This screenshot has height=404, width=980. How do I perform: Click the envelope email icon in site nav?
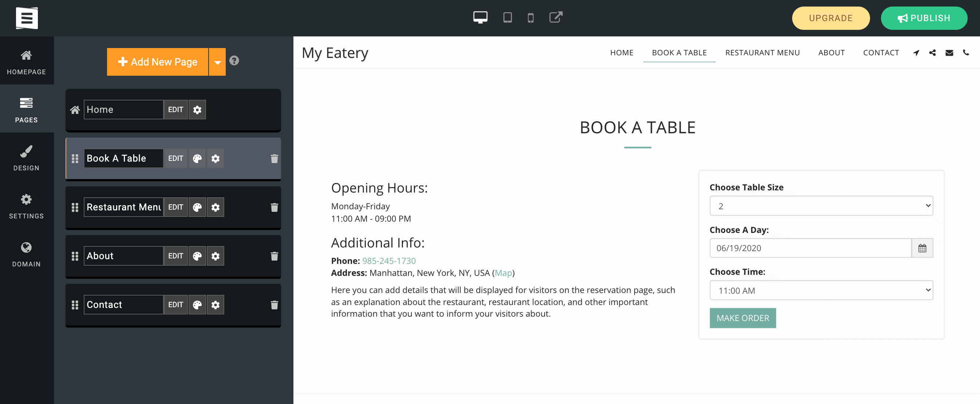949,53
